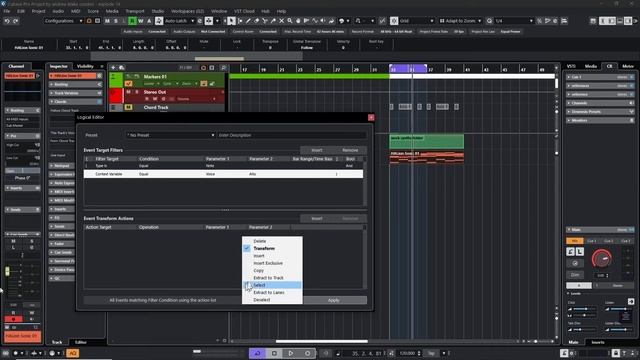Click the Quantize icon beside 1/4 field
This screenshot has height=360, width=640.
pyautogui.click(x=489, y=21)
